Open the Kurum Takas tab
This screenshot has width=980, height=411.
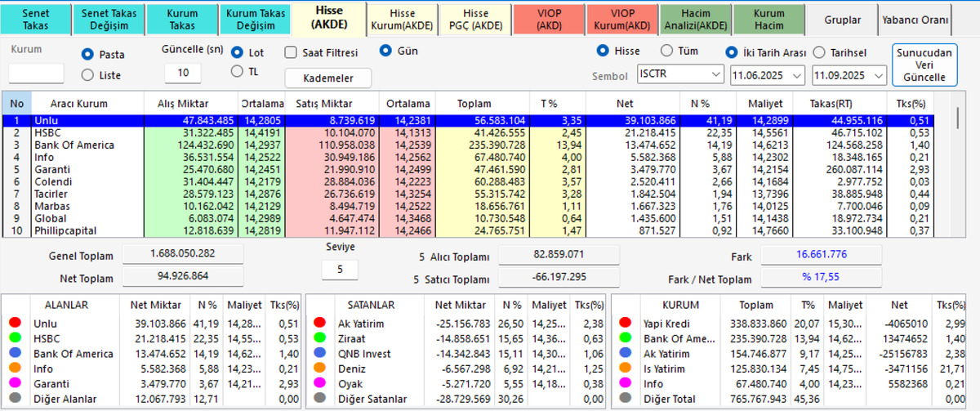182,20
